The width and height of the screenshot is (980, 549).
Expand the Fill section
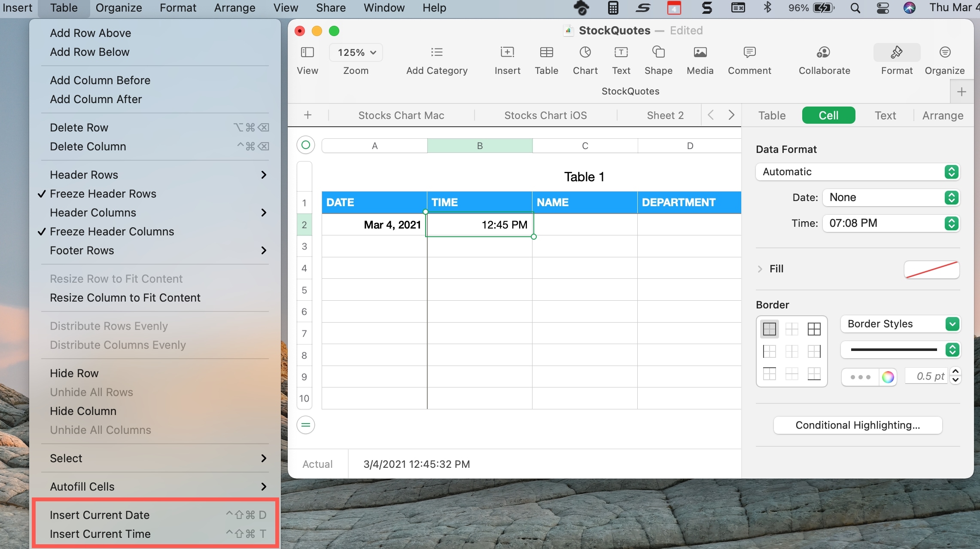click(x=760, y=269)
